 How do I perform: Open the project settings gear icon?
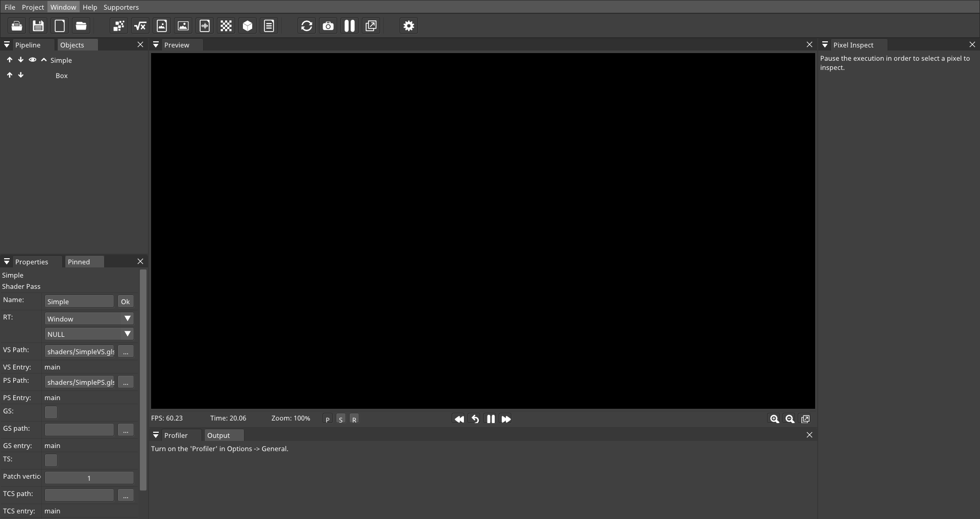[x=408, y=26]
